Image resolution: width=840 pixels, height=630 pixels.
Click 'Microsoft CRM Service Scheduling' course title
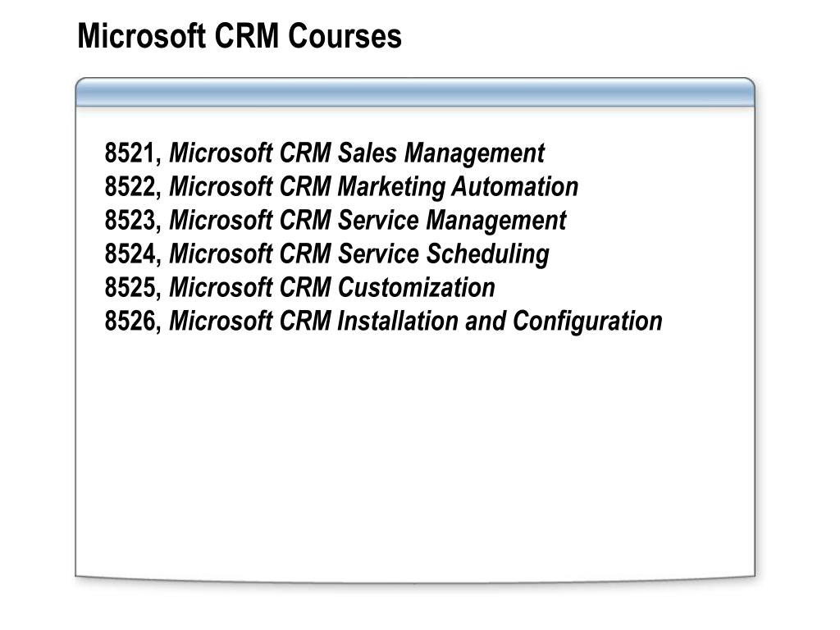click(x=359, y=254)
